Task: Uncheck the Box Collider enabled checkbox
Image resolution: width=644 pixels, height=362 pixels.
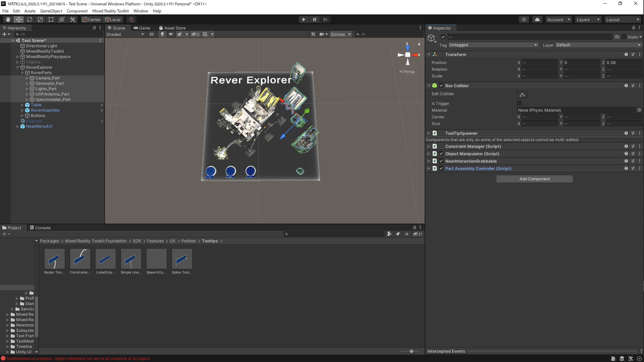Action: pyautogui.click(x=441, y=85)
